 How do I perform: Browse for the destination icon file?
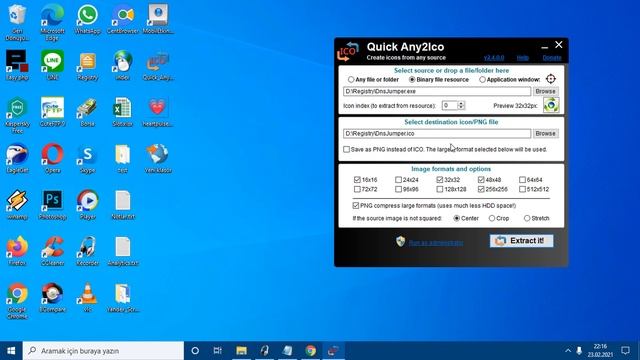545,133
